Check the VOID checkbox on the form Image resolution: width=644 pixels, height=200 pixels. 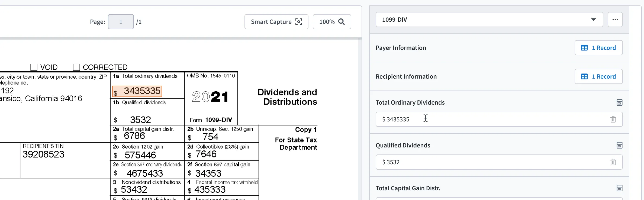34,67
